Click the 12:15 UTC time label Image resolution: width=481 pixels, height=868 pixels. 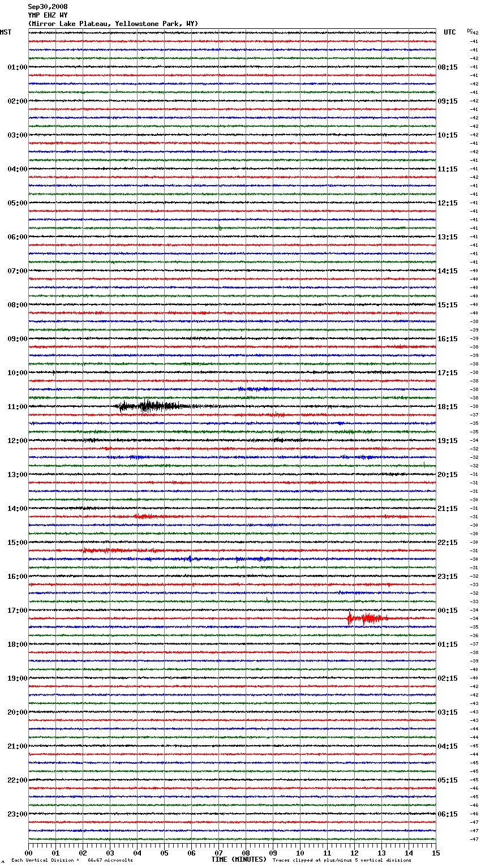click(x=448, y=203)
